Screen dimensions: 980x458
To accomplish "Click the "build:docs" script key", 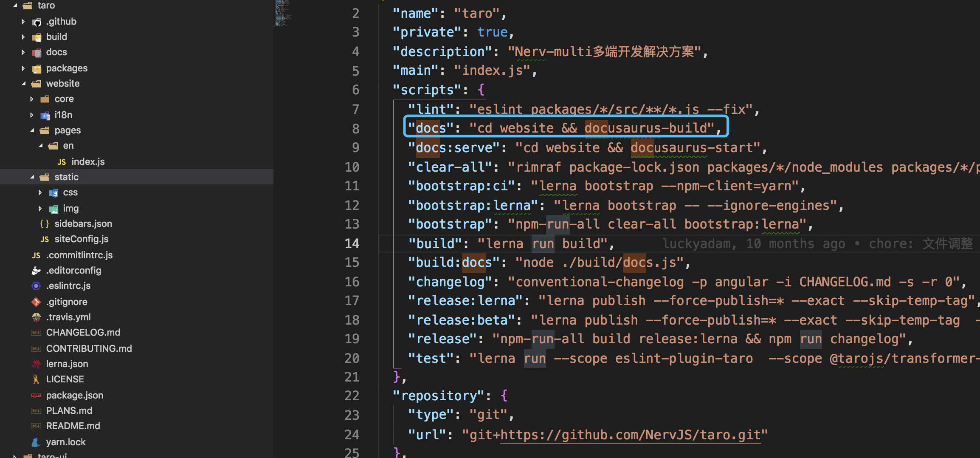I will 454,263.
